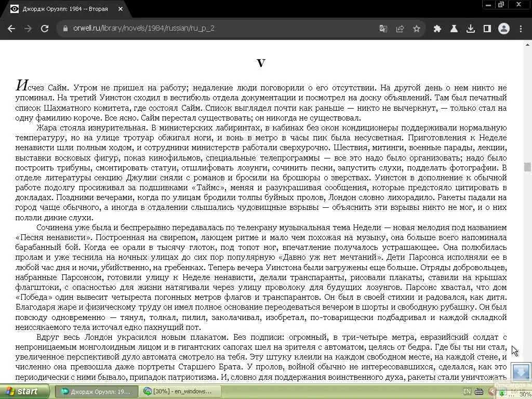
Task: Click the words "Сочинена уже была"
Action: [x=71, y=228]
